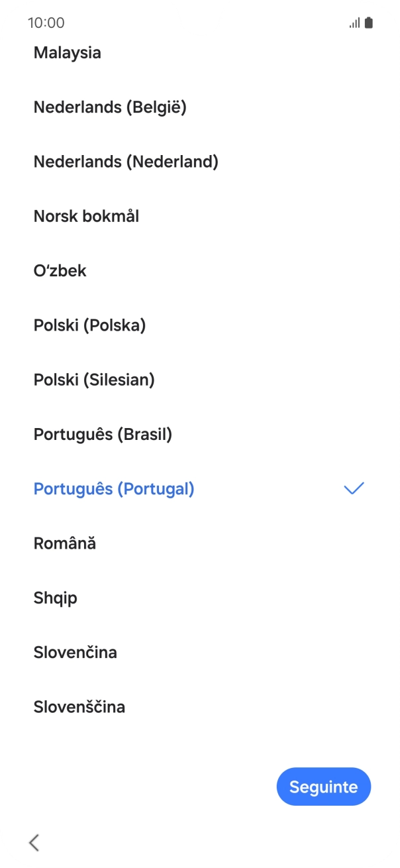The width and height of the screenshot is (400, 868).
Task: Choose Slovenčina language
Action: pos(75,653)
